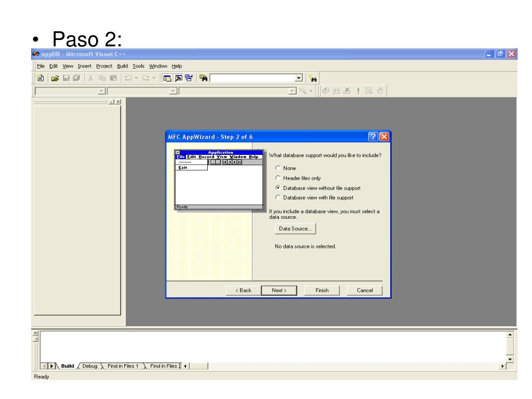Open the WizardBar actions dropdown arrow
532x399 pixels.
311,91
